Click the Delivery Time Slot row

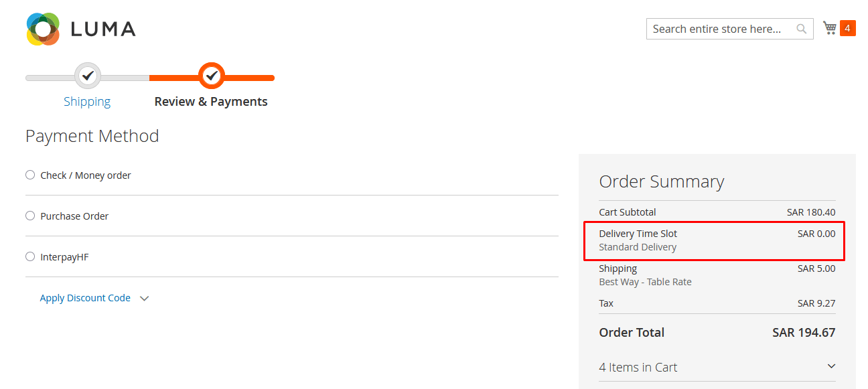coord(713,240)
